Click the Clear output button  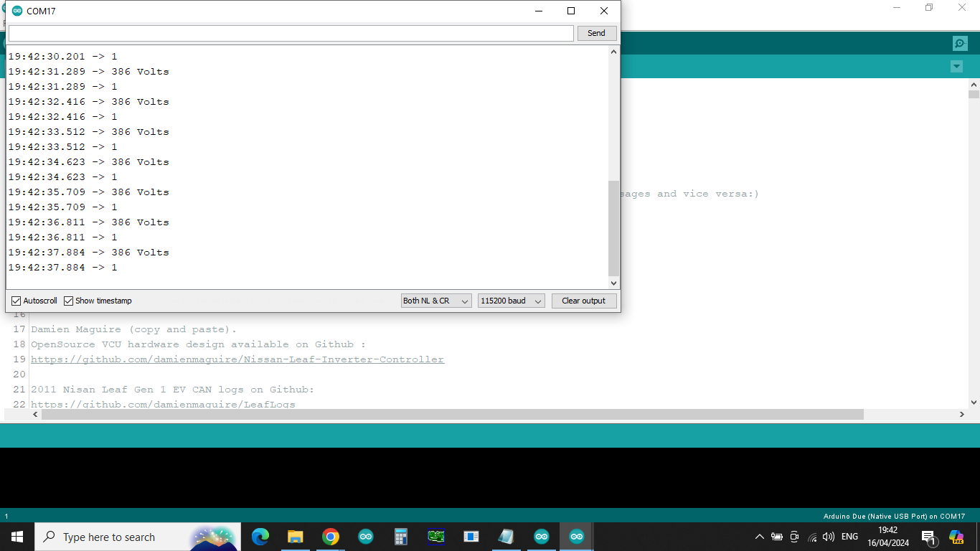(583, 301)
